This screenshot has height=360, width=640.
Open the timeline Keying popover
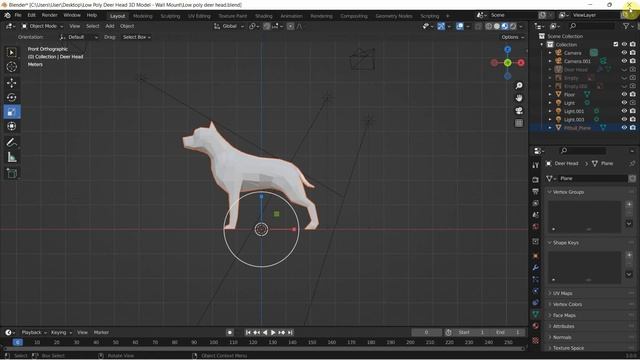pyautogui.click(x=61, y=333)
